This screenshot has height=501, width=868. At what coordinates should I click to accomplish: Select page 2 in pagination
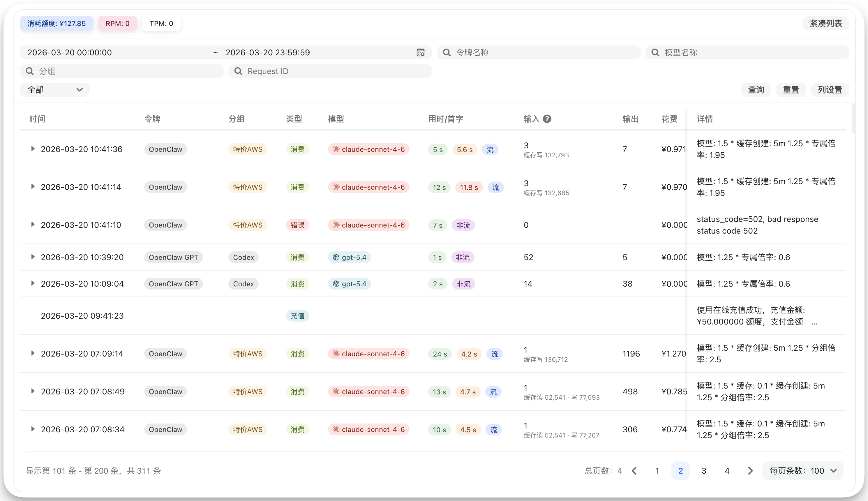[x=680, y=470]
